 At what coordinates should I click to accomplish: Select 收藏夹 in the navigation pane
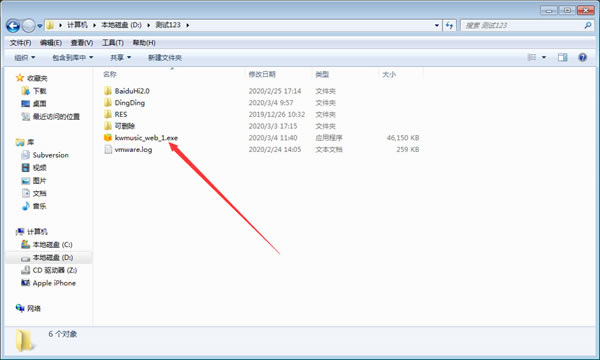click(x=37, y=78)
